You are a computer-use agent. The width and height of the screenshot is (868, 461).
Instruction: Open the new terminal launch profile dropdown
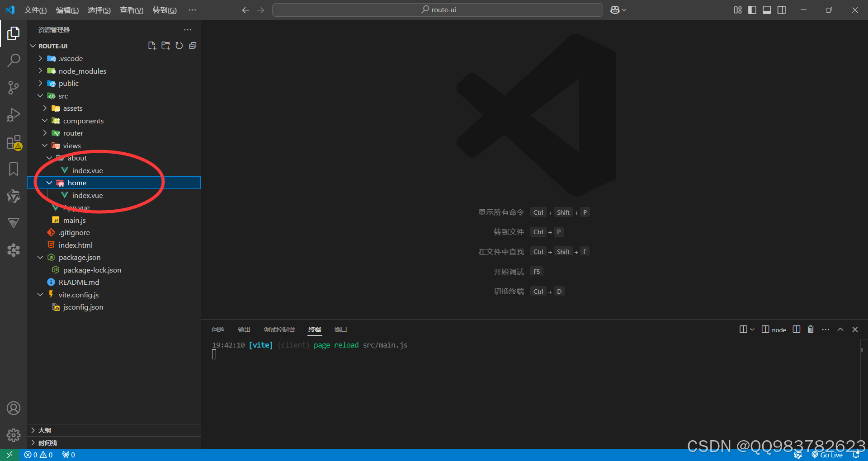point(752,329)
